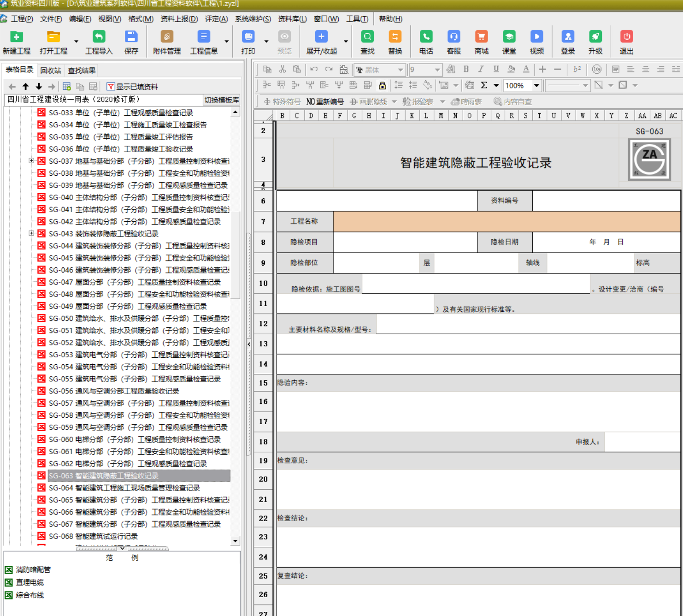The height and width of the screenshot is (616, 683).
Task: Open dropdown arrow beside 展开/收起
Action: point(346,41)
